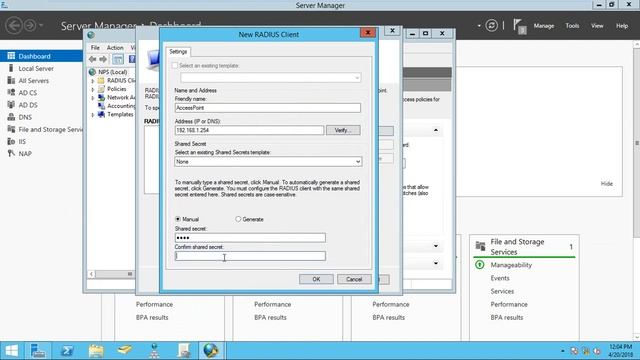Open the existing template dropdown
The image size is (640, 360).
click(271, 78)
